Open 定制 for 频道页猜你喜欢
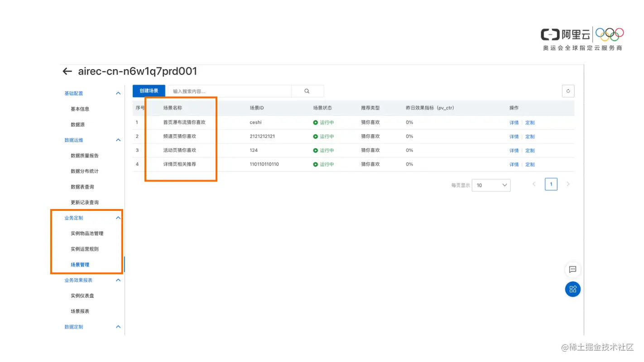Image resolution: width=644 pixels, height=362 pixels. (x=530, y=137)
